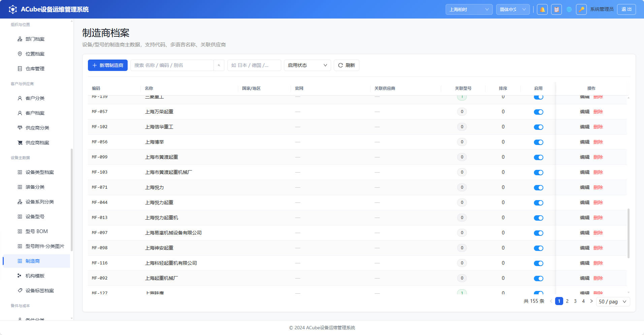Open the 上海柏时 organization dropdown
644x335 pixels.
click(469, 9)
